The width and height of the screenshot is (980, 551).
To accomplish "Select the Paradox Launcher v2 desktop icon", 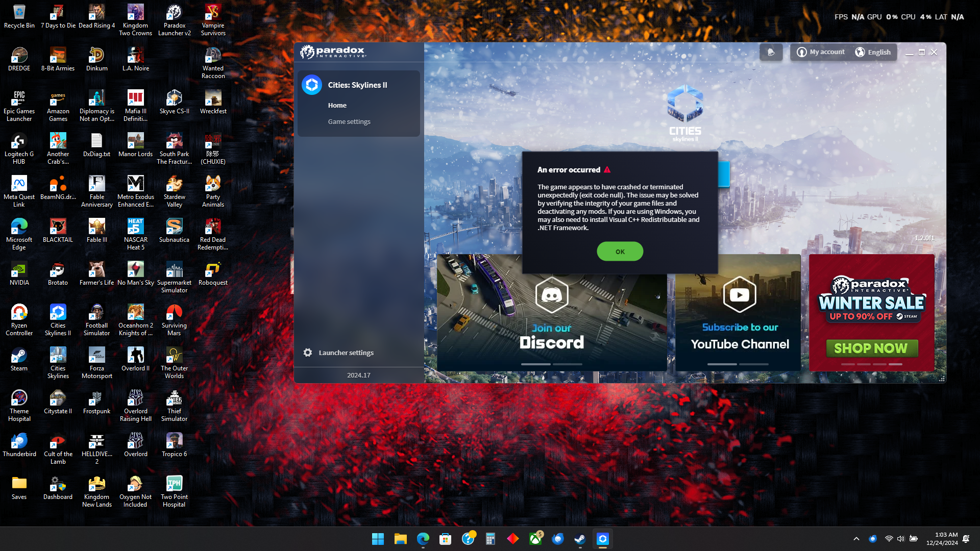I will click(174, 20).
